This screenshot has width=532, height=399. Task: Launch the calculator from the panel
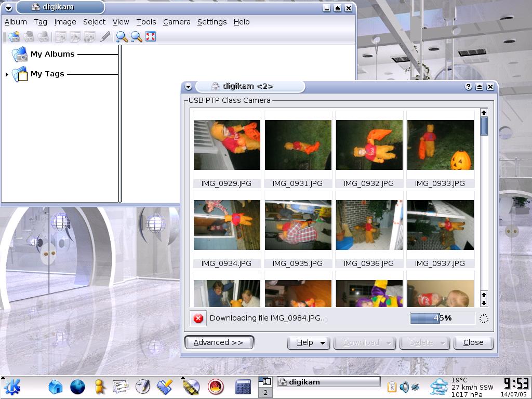tap(243, 387)
